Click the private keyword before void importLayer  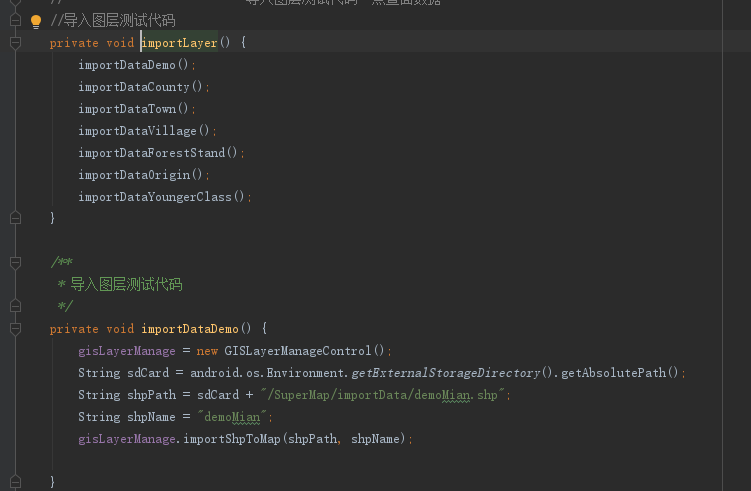[x=74, y=43]
